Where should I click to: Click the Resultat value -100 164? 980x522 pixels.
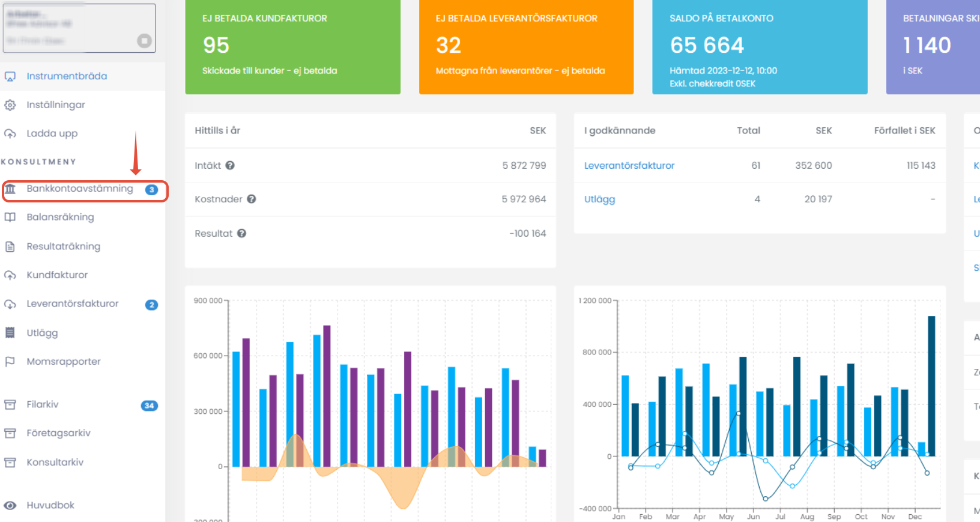click(528, 233)
